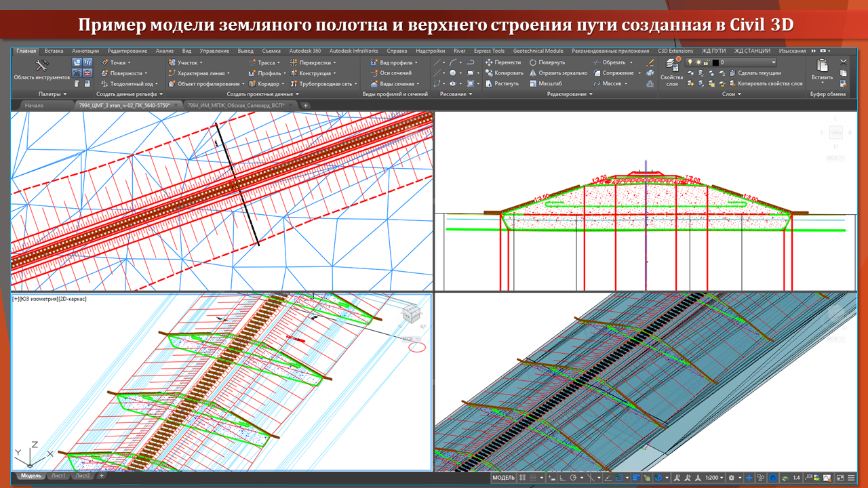Select the Масштаб scale tool

point(546,83)
